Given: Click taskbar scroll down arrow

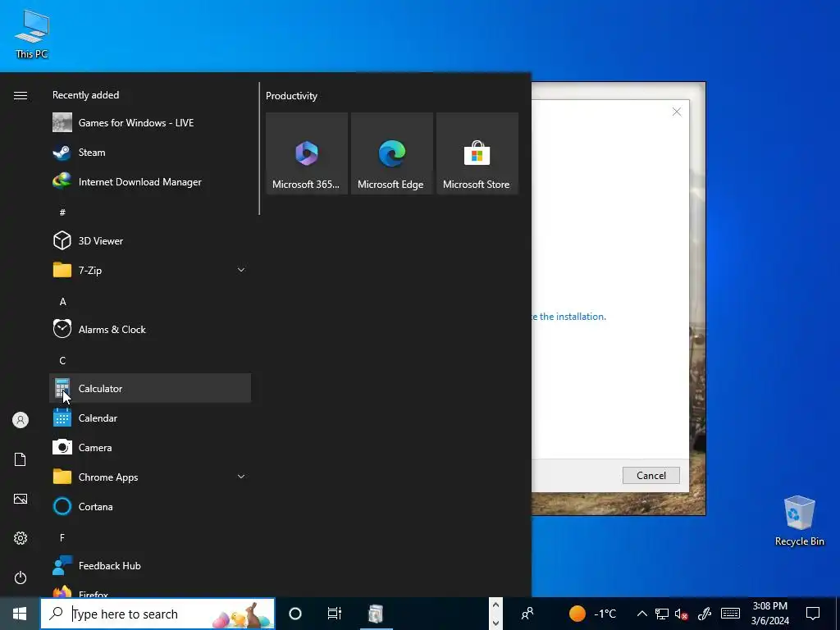Looking at the screenshot, I should (495, 623).
